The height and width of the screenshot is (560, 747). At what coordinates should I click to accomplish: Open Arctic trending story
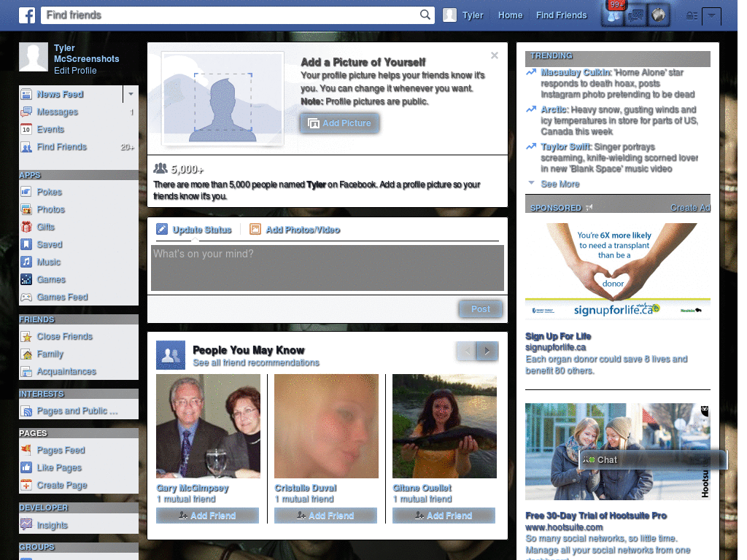pos(619,120)
